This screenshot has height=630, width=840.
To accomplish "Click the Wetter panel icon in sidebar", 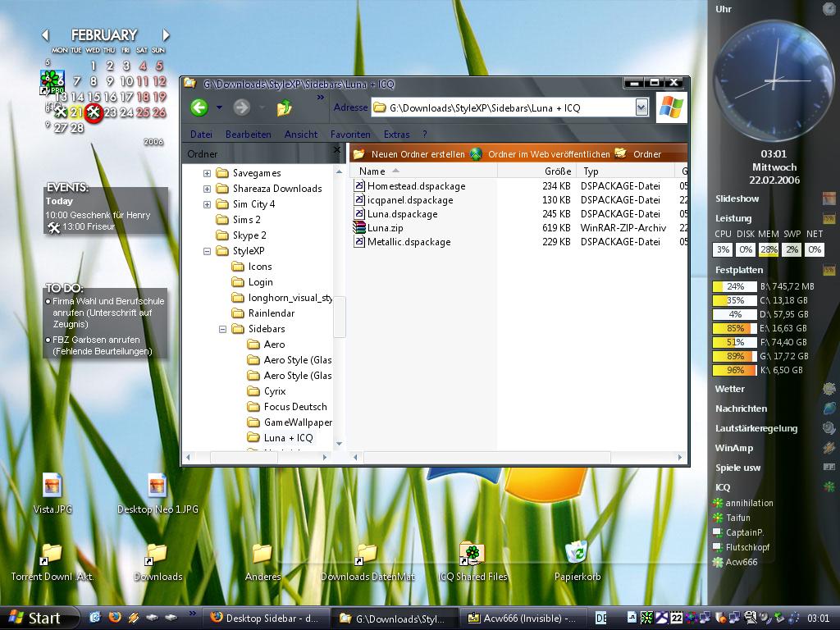I will (x=829, y=389).
